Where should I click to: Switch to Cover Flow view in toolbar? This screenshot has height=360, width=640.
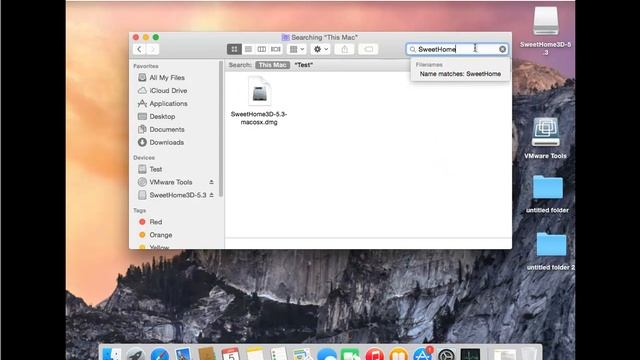(x=276, y=49)
